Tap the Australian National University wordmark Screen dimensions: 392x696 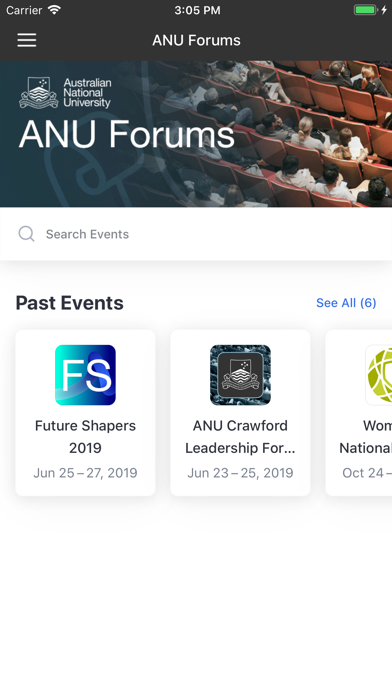tap(87, 93)
